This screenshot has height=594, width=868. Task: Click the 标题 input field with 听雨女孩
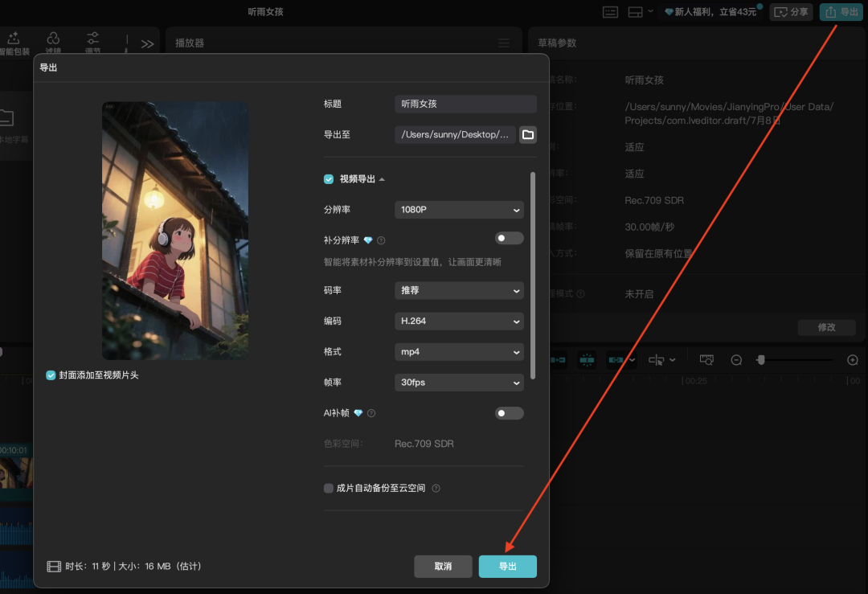point(465,104)
